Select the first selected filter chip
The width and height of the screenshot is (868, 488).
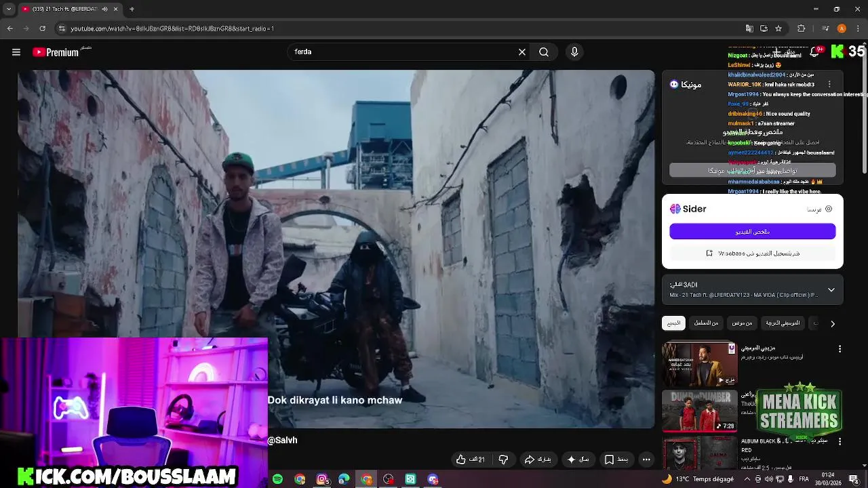(x=674, y=323)
